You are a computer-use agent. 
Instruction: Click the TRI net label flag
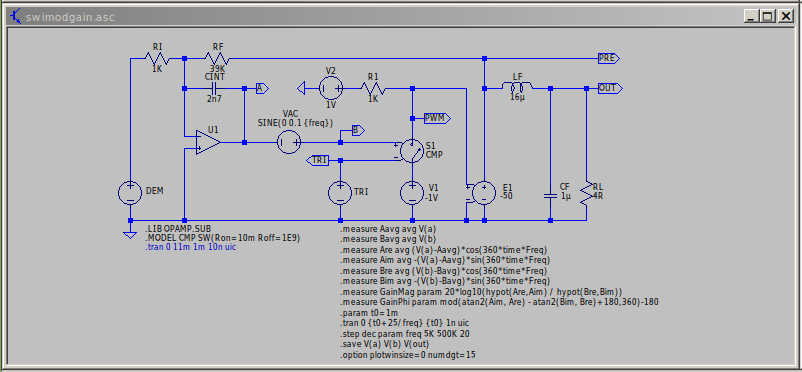(x=318, y=160)
